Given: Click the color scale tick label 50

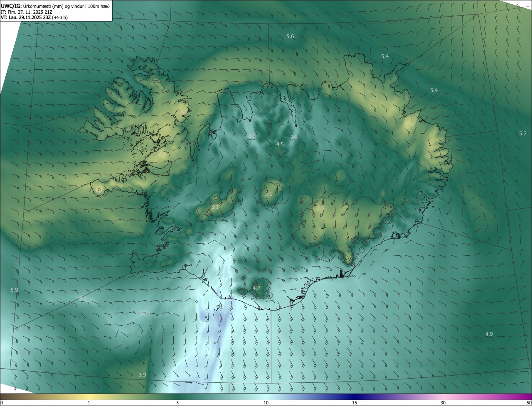Looking at the screenshot, I should 529,403.
